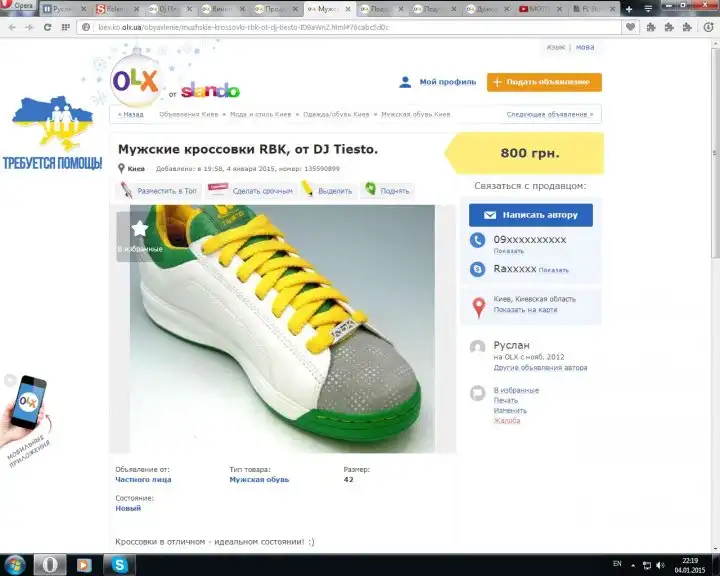Open Skype from the taskbar
The width and height of the screenshot is (720, 576).
(x=120, y=565)
